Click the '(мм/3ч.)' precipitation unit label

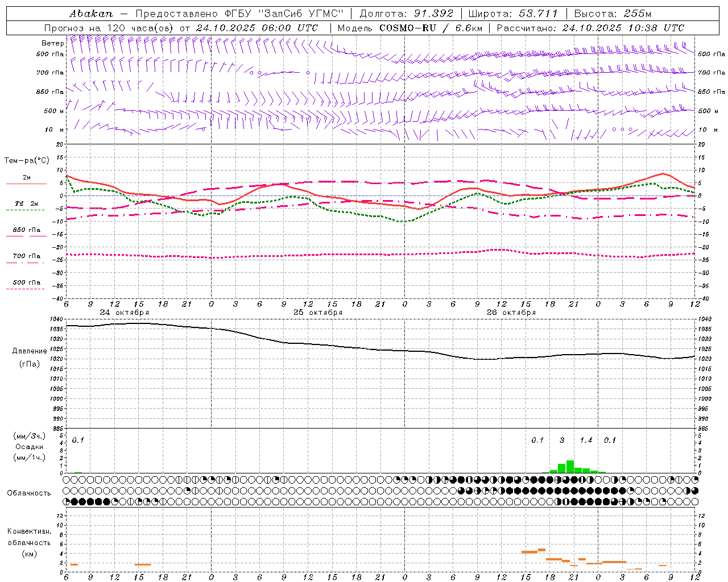click(30, 436)
